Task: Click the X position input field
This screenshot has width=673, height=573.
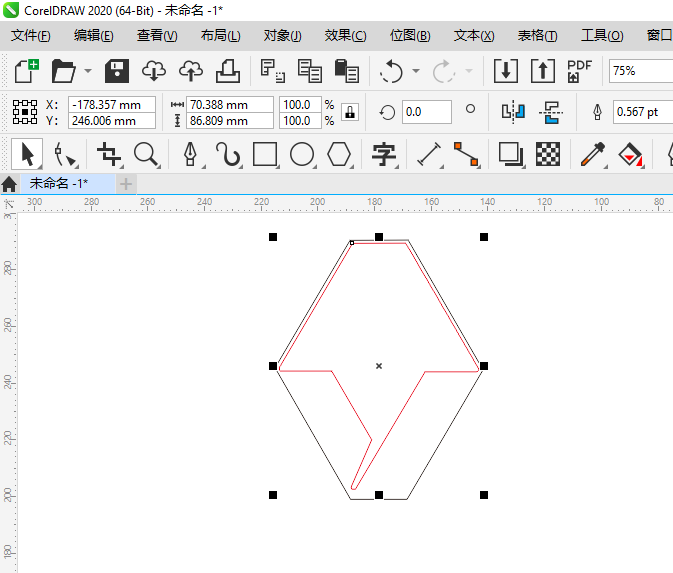Action: coord(112,104)
